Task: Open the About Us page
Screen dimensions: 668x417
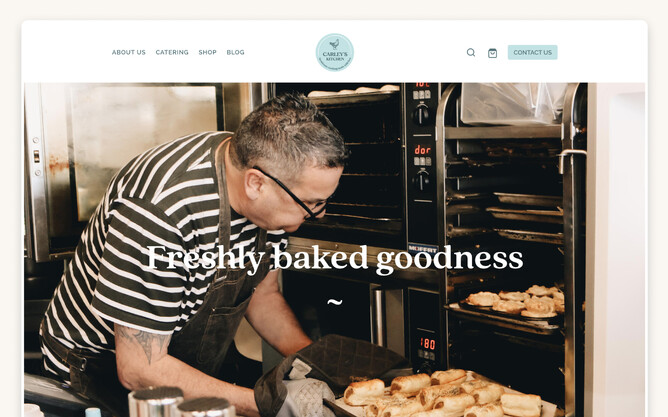Action: tap(129, 52)
